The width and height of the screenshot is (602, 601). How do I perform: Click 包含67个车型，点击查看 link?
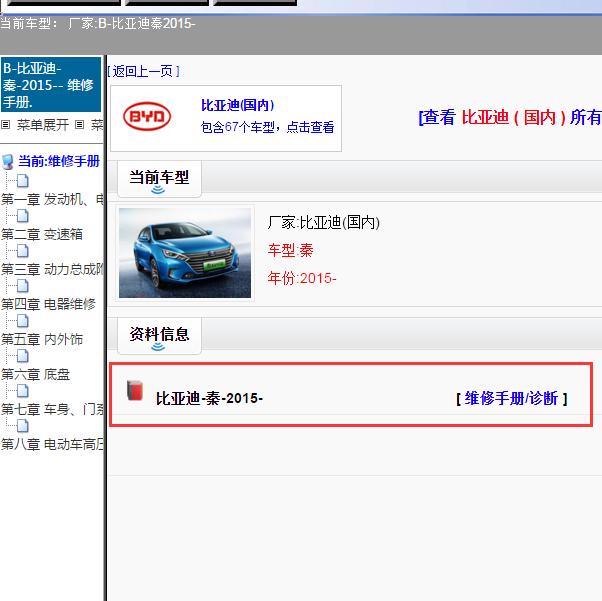click(267, 127)
